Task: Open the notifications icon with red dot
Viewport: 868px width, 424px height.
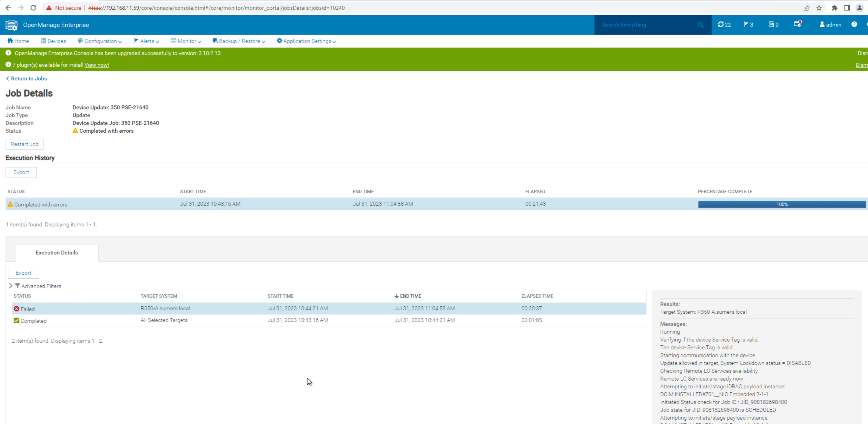Action: 798,24
